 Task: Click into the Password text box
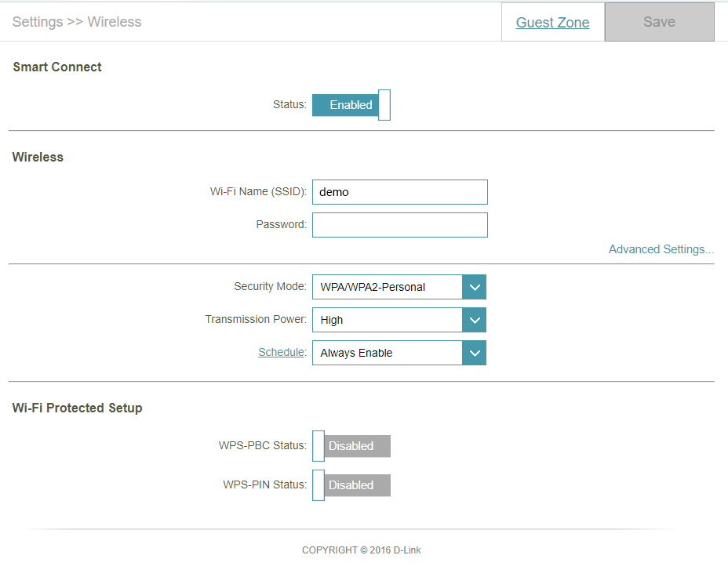click(399, 225)
